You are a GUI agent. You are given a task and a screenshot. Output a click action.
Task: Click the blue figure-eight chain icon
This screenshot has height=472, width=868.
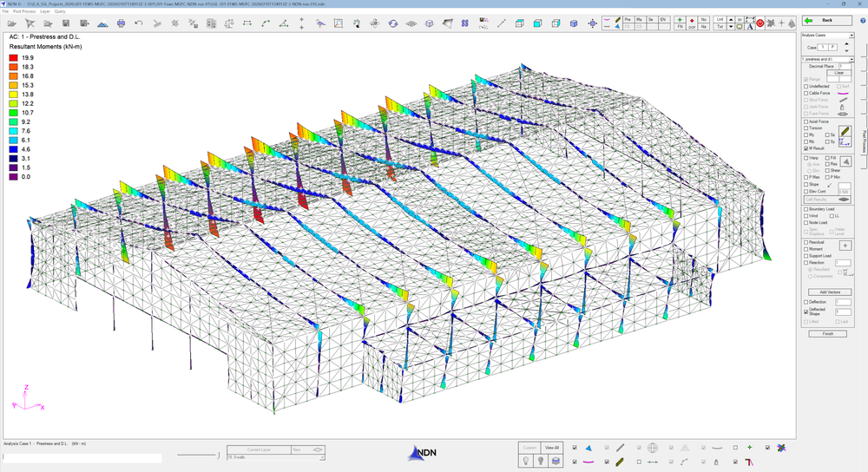[464, 23]
